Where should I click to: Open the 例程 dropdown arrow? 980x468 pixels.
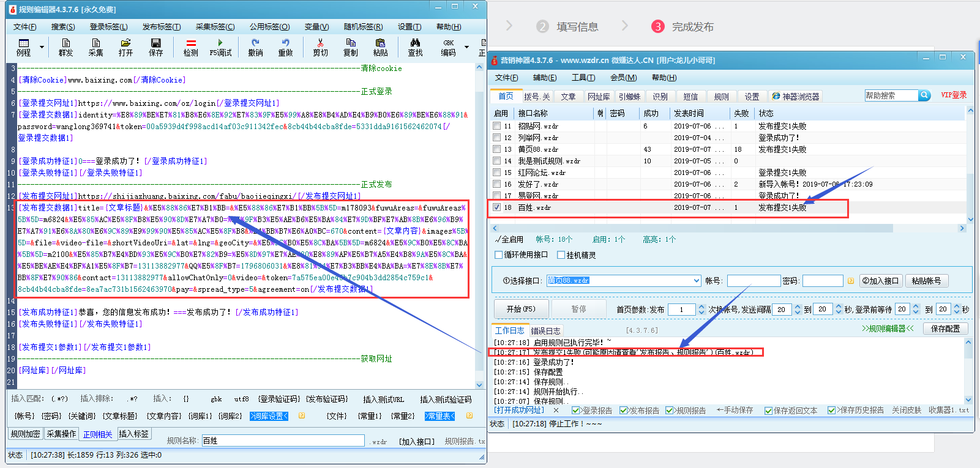pyautogui.click(x=42, y=47)
